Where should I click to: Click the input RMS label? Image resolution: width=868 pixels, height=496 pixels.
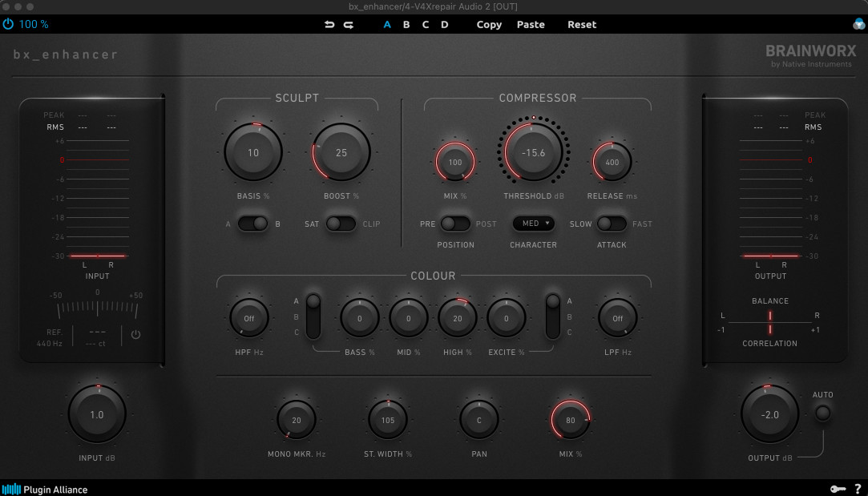coord(55,127)
